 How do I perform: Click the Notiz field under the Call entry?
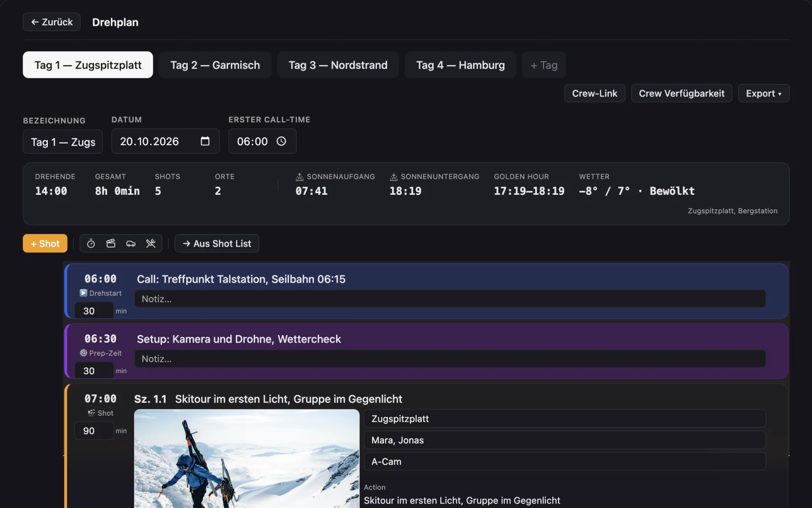[450, 299]
